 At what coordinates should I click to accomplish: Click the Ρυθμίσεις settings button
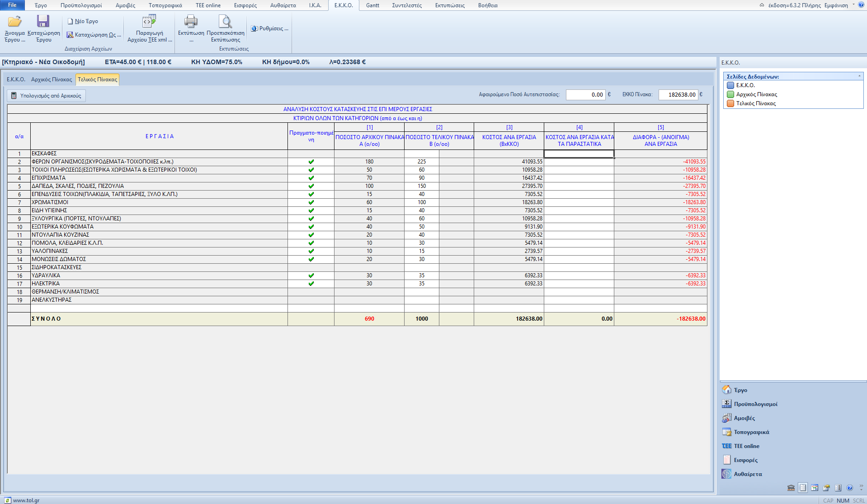tap(269, 28)
